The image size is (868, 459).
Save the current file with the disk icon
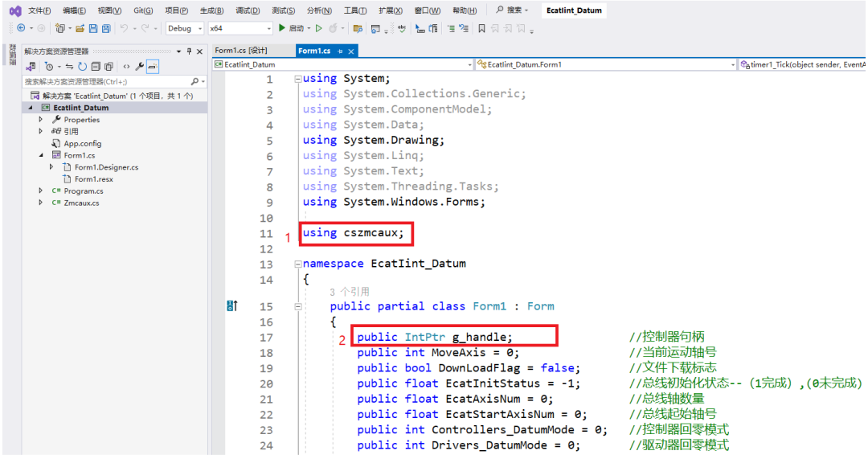click(x=93, y=28)
